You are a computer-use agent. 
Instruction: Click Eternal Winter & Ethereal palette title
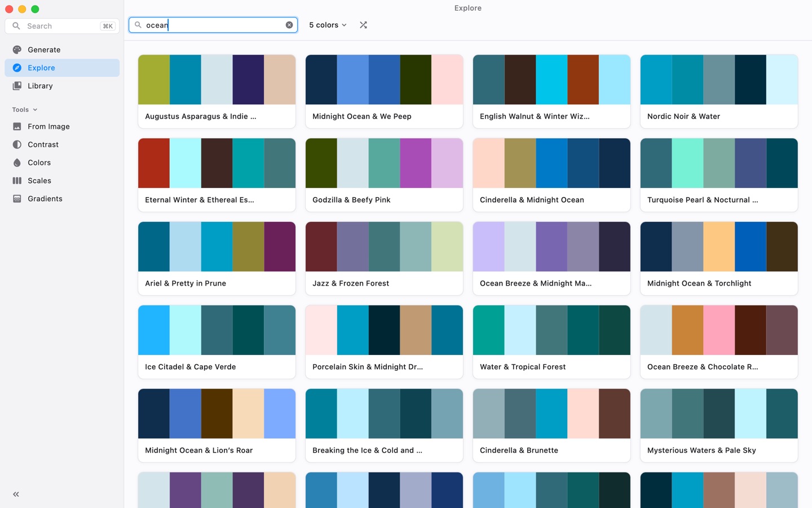pyautogui.click(x=200, y=200)
